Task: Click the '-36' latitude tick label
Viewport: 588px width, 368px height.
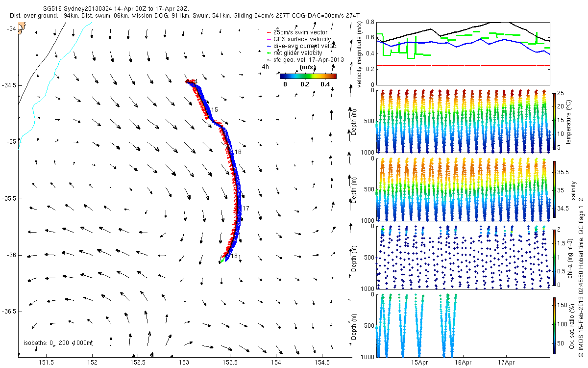Action: click(x=10, y=255)
